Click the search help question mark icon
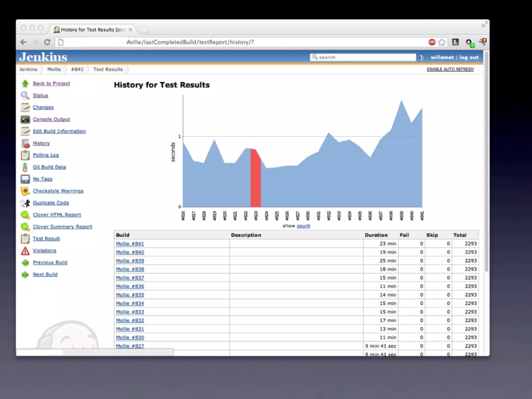This screenshot has width=532, height=399. [x=421, y=58]
